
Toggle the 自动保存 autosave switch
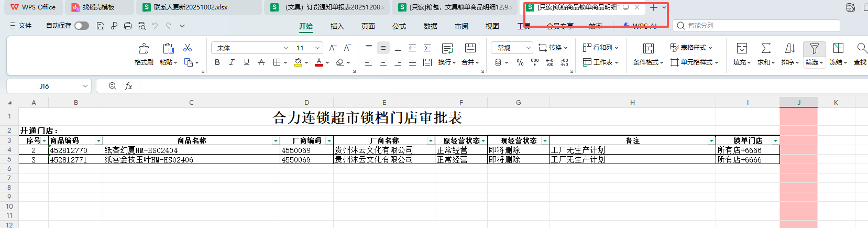(81, 26)
